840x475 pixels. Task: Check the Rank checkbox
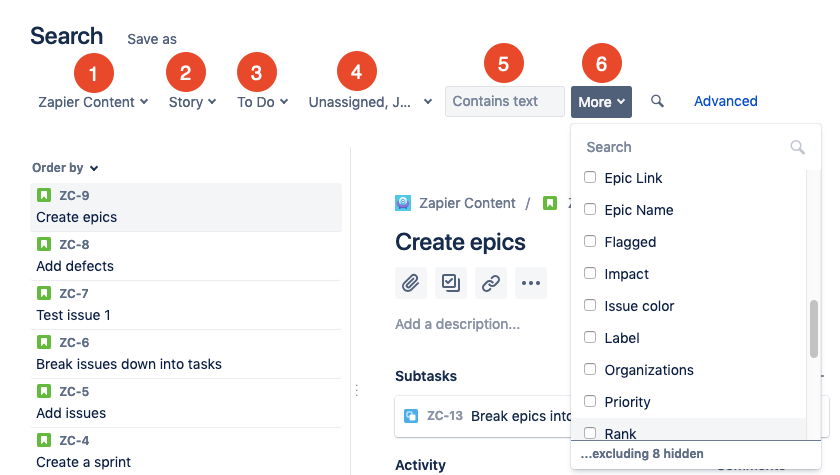pos(590,433)
